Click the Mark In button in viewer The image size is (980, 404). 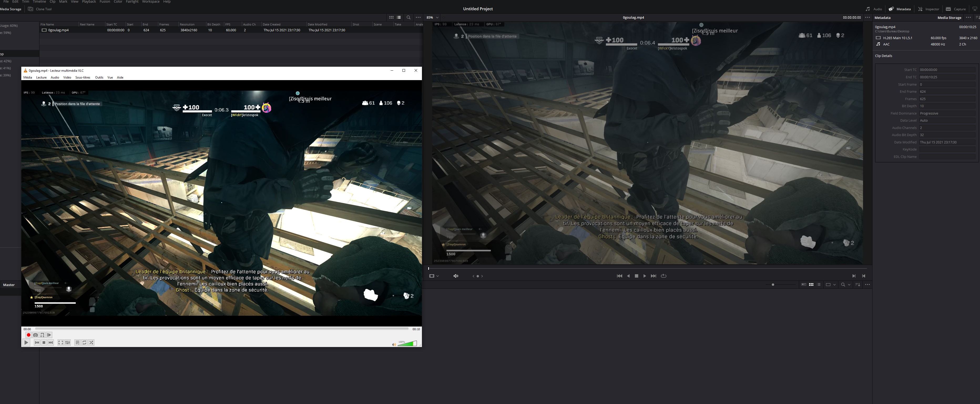[x=854, y=276]
